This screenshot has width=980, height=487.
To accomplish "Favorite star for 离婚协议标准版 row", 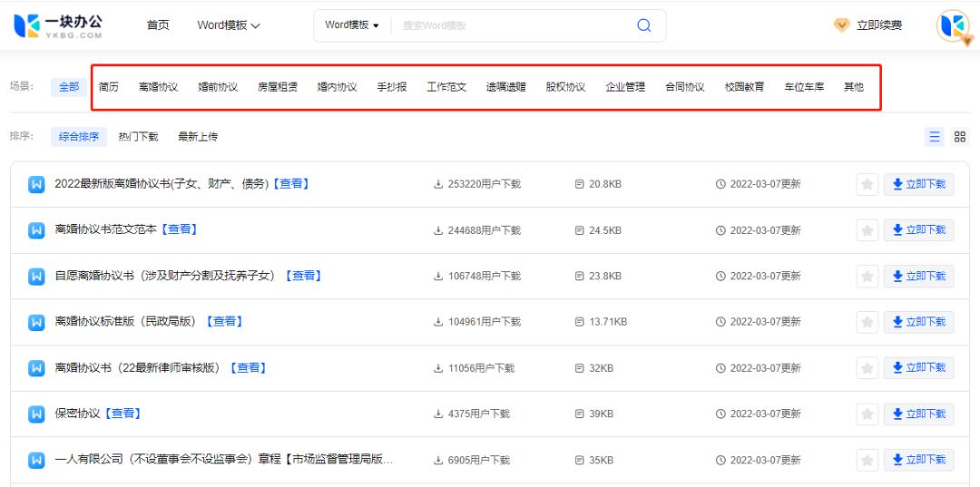I will coord(867,322).
